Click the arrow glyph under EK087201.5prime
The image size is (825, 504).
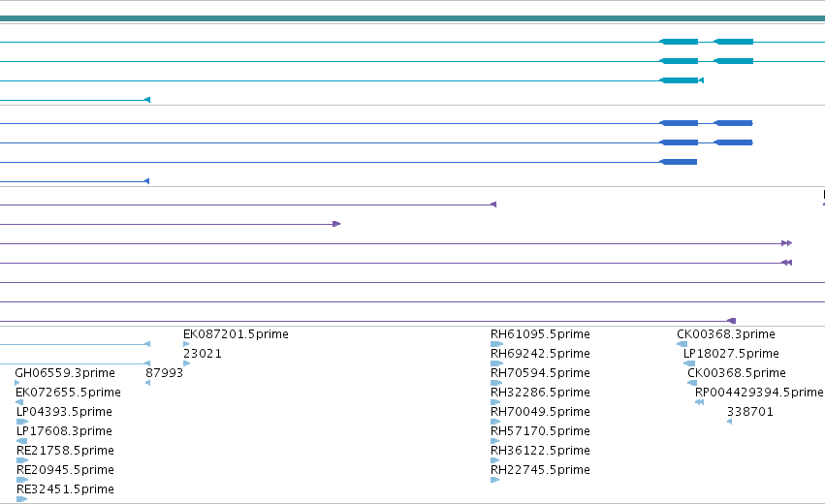point(186,344)
